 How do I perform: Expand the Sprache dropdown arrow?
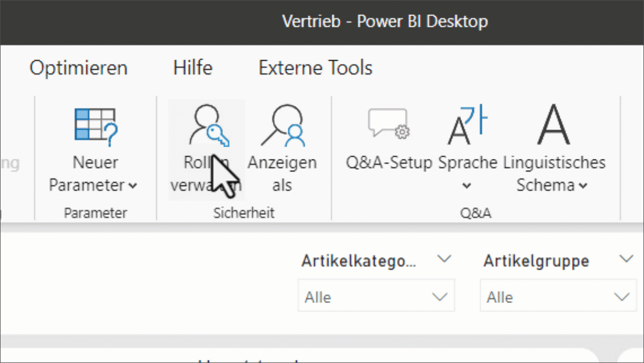467,186
